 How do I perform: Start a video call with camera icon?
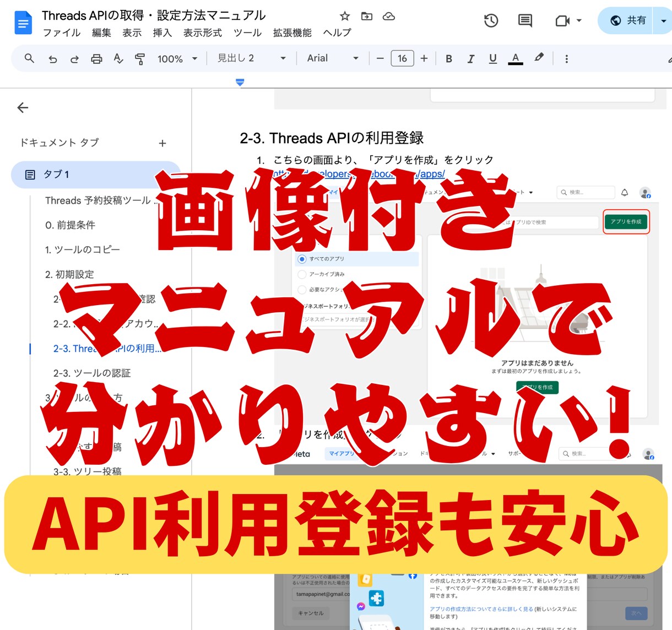[562, 21]
